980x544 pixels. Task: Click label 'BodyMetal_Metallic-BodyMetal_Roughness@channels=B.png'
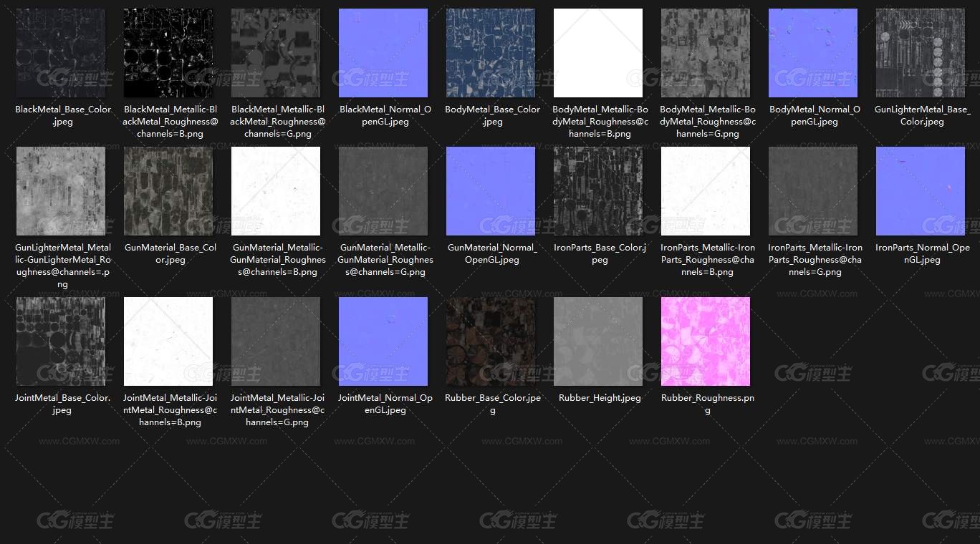[x=600, y=122]
